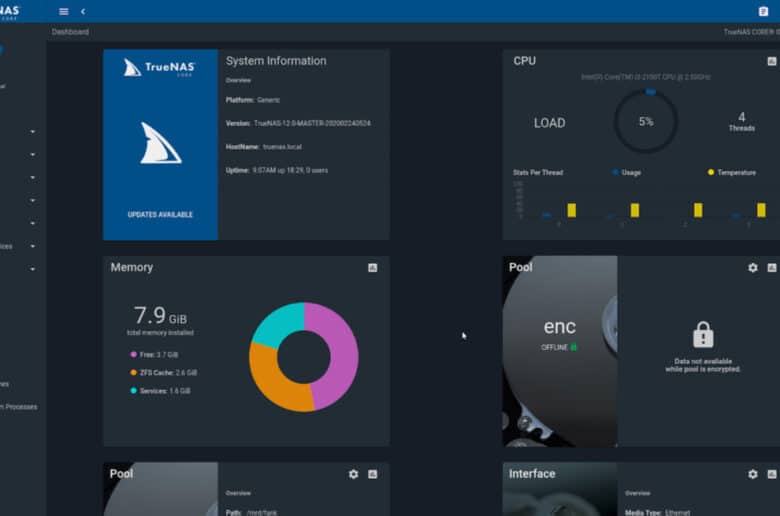Click the teal segment of memory donut

click(281, 321)
